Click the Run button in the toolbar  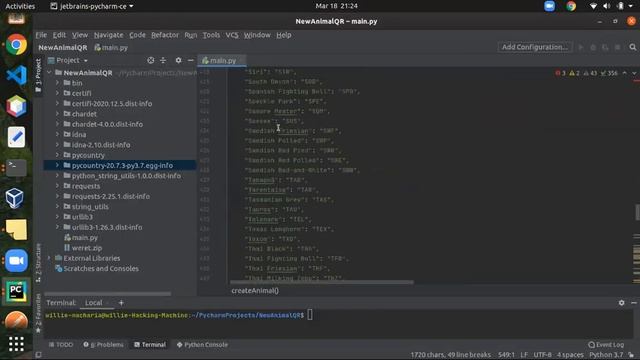pyautogui.click(x=581, y=47)
